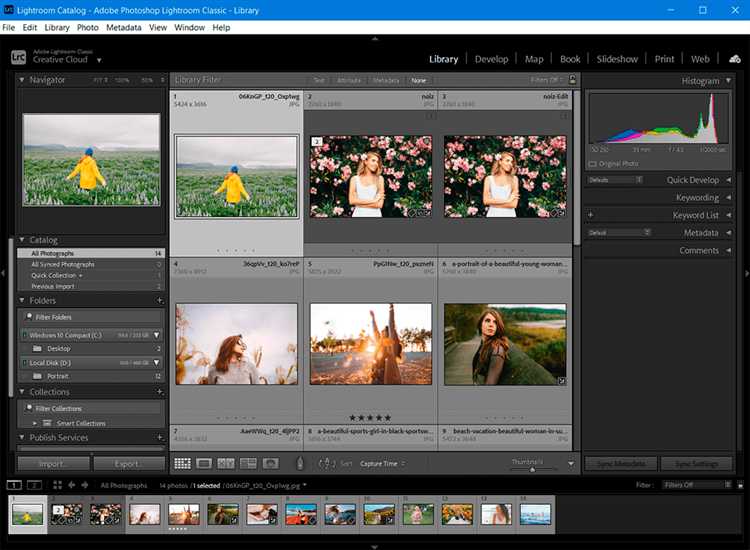Click the grid view vertical scrollbar
The width and height of the screenshot is (750, 550).
tap(577, 167)
